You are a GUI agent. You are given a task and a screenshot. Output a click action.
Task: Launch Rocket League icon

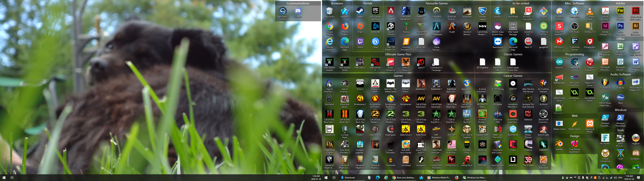pyautogui.click(x=482, y=14)
